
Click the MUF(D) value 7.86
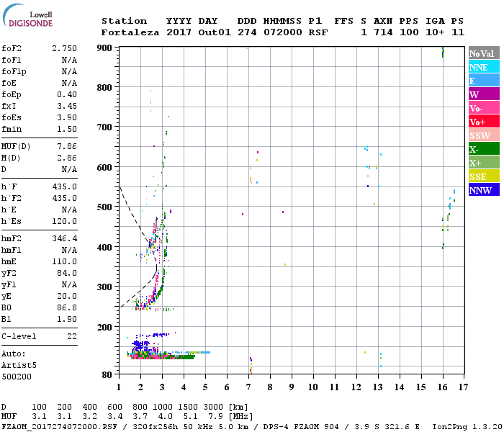pos(67,147)
